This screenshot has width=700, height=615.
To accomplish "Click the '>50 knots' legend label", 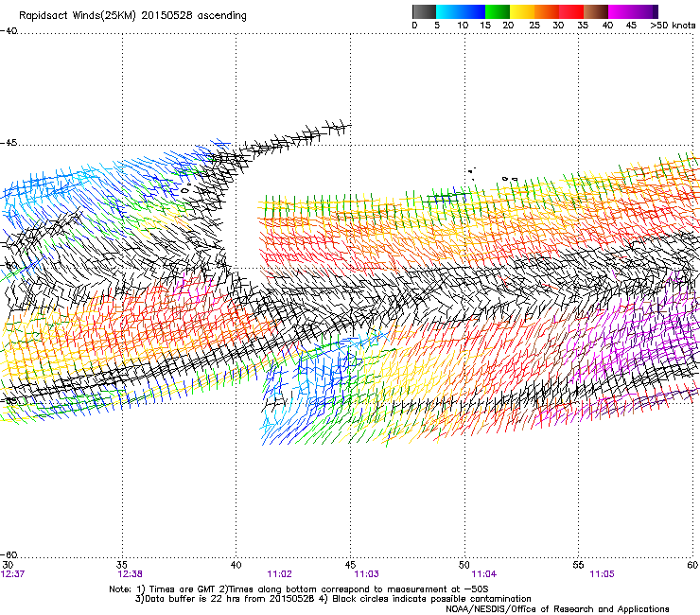I will (673, 26).
